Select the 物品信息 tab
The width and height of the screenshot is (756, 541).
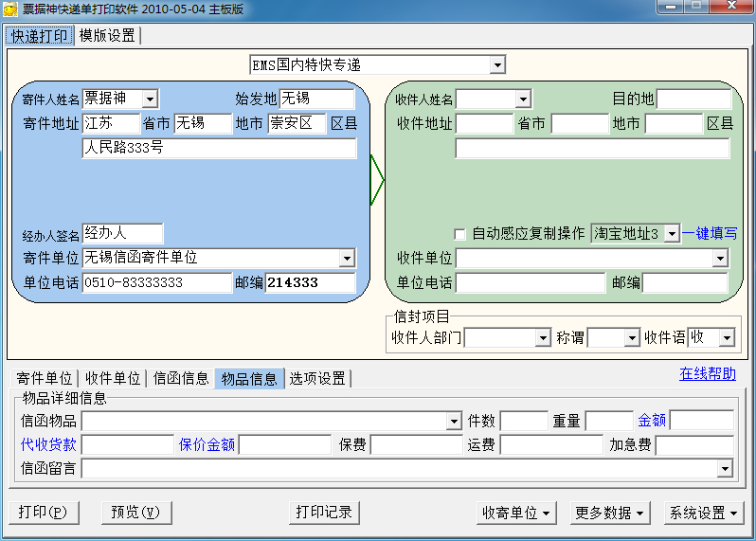pyautogui.click(x=249, y=378)
